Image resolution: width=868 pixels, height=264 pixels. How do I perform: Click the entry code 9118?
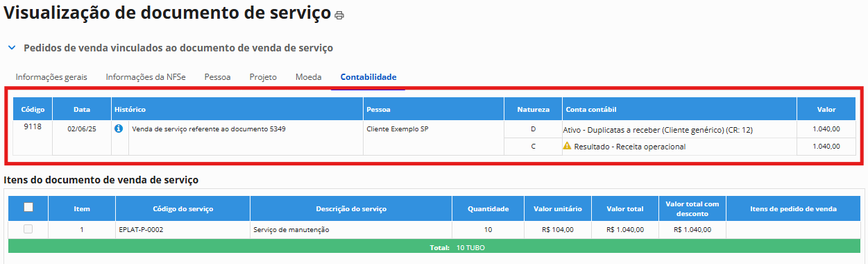point(33,127)
